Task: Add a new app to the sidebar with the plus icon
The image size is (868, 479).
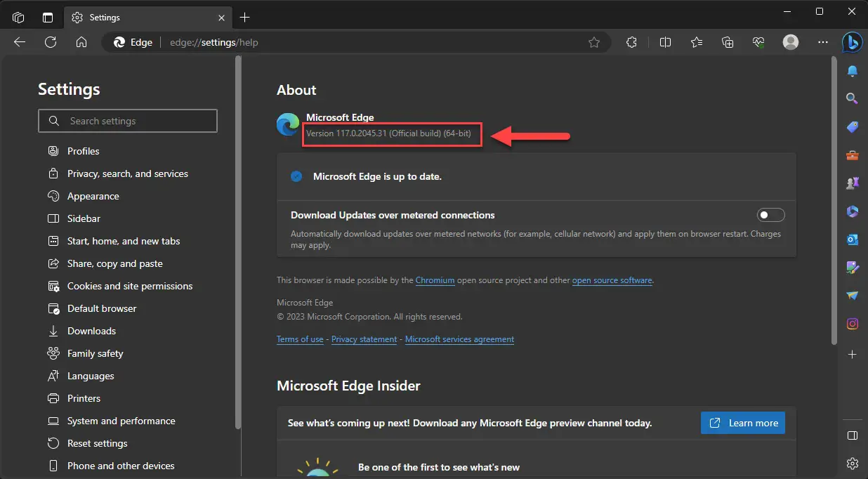Action: click(853, 355)
